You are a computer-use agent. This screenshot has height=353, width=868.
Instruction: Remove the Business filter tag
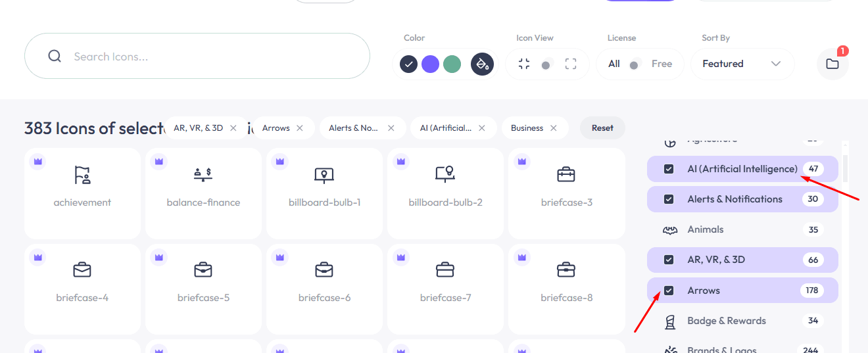pos(554,128)
